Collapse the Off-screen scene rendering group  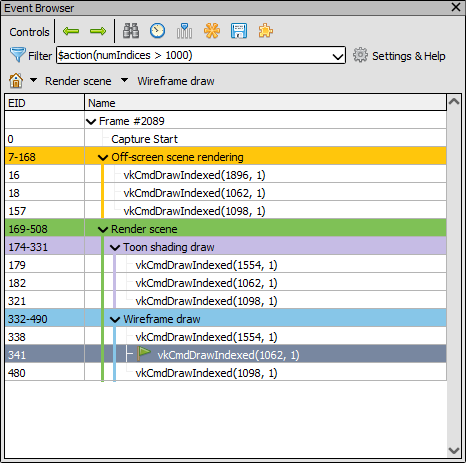(x=103, y=157)
